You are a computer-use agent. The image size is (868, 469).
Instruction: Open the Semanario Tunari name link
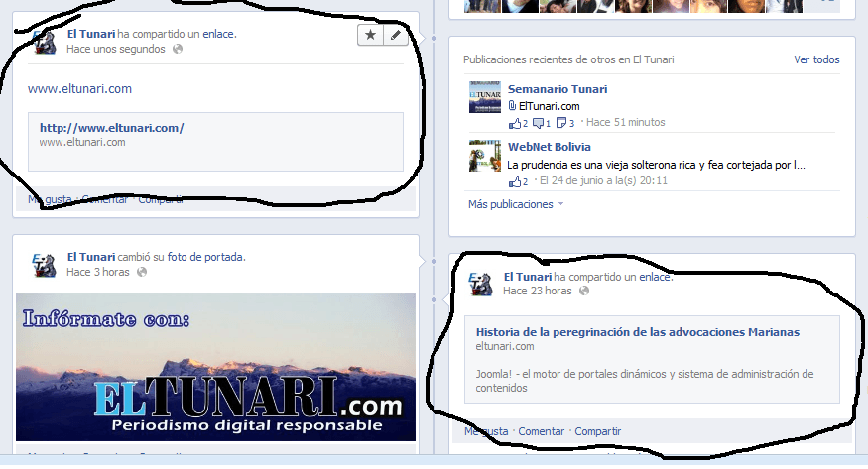pos(558,89)
